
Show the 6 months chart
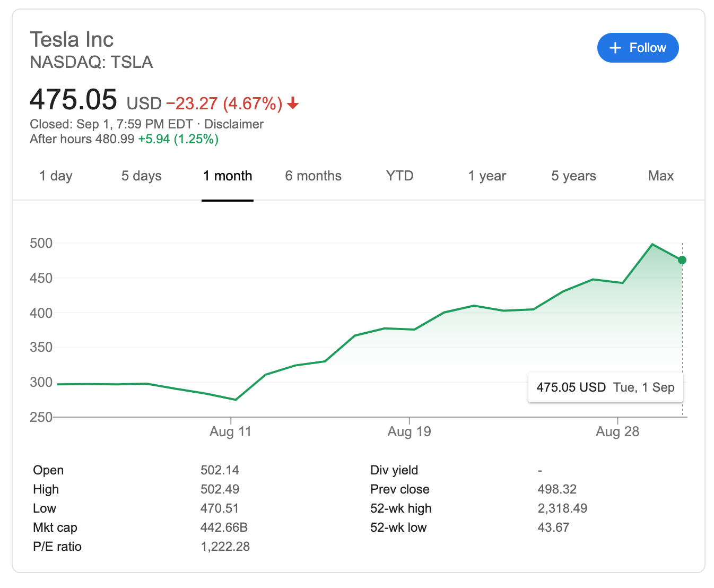point(314,176)
